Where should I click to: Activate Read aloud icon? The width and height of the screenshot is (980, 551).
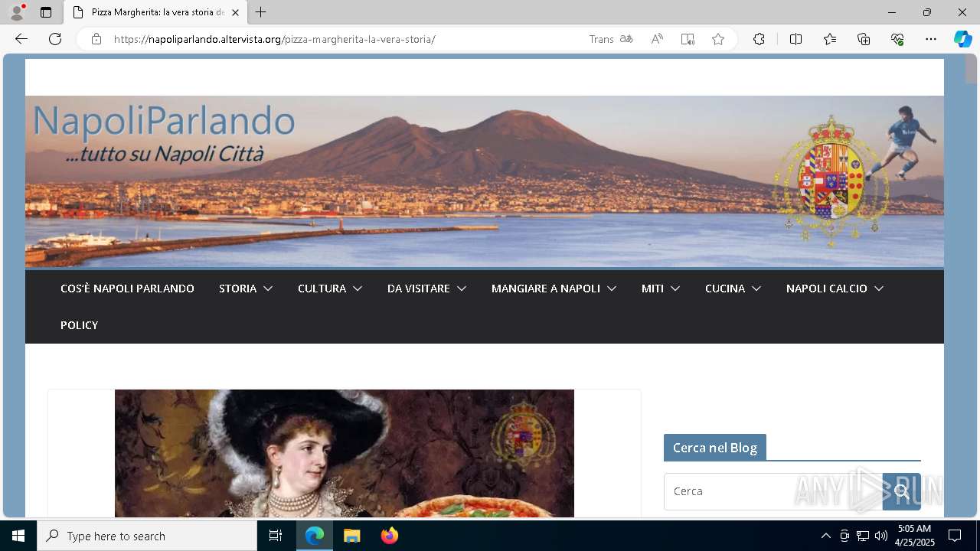(657, 39)
